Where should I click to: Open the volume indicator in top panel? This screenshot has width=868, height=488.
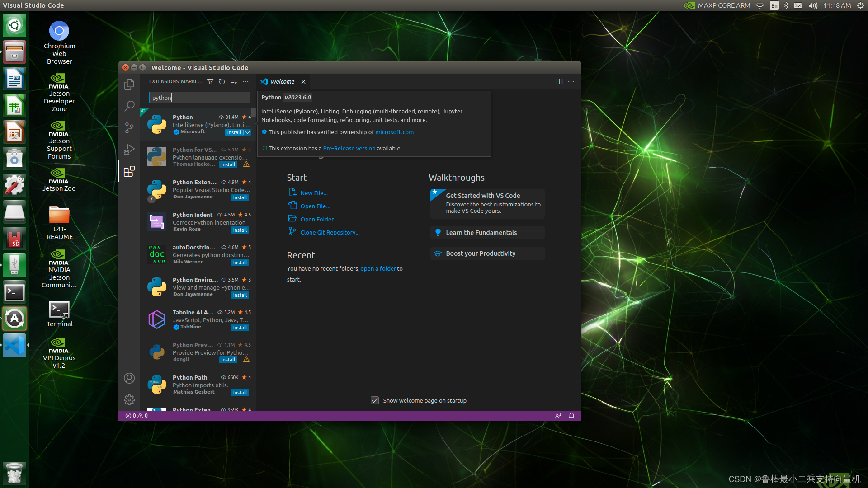813,5
